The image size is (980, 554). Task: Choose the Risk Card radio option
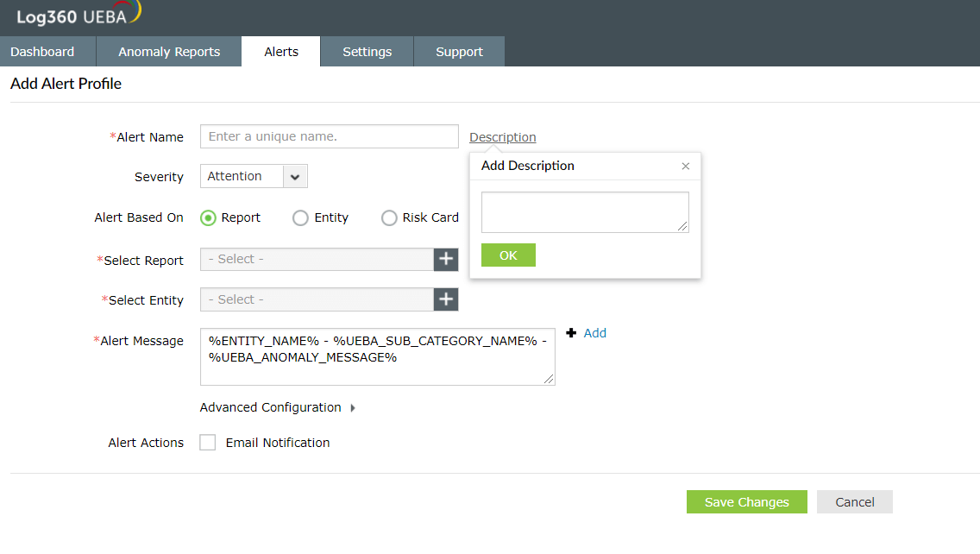pos(389,218)
